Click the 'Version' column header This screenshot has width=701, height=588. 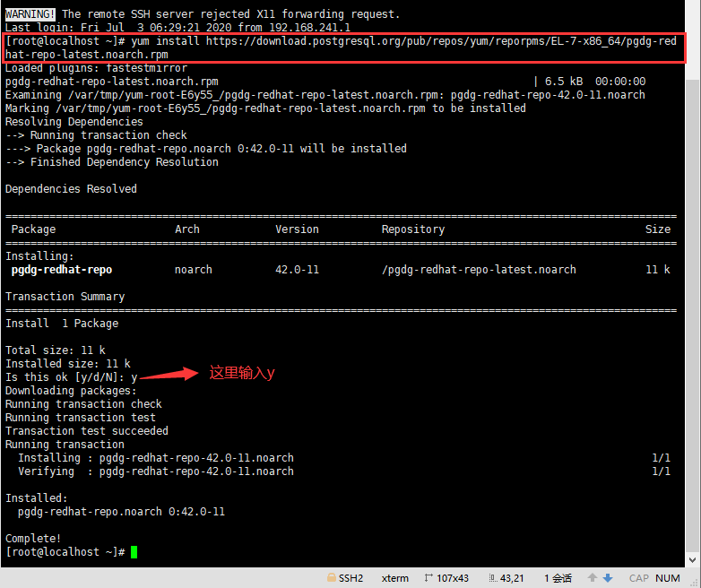pos(298,229)
